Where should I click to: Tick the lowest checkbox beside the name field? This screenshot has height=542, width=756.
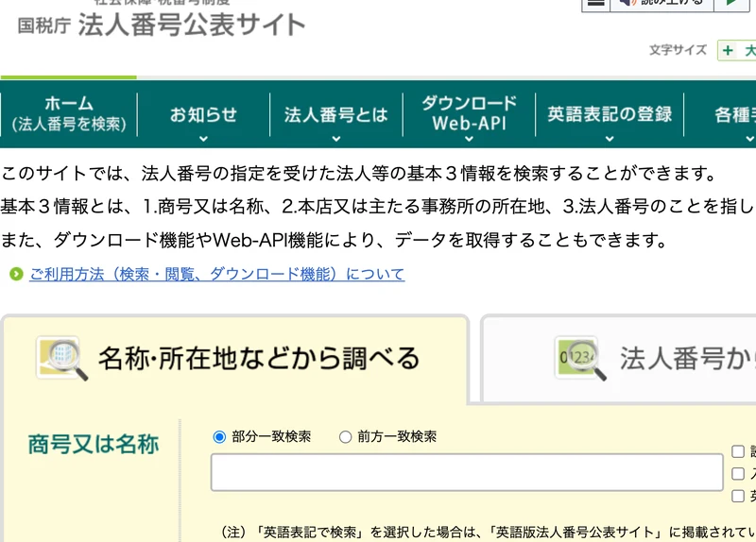coord(738,496)
